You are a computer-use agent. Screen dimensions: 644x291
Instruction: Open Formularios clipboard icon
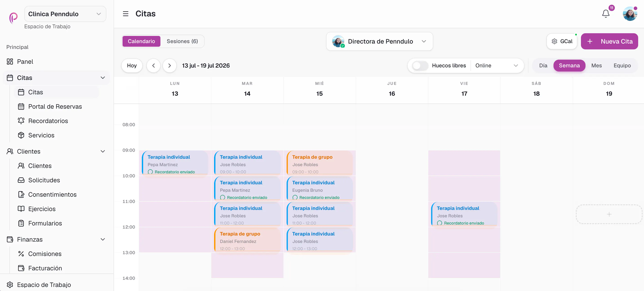[21, 223]
